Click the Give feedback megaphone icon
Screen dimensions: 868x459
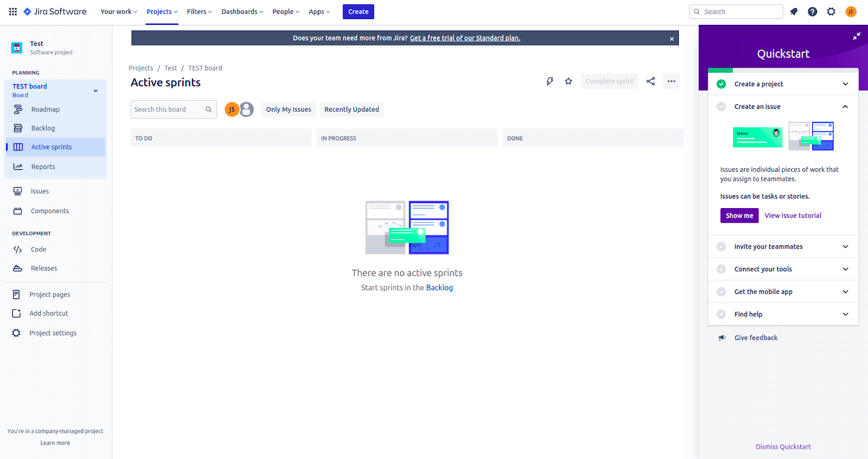coord(722,338)
